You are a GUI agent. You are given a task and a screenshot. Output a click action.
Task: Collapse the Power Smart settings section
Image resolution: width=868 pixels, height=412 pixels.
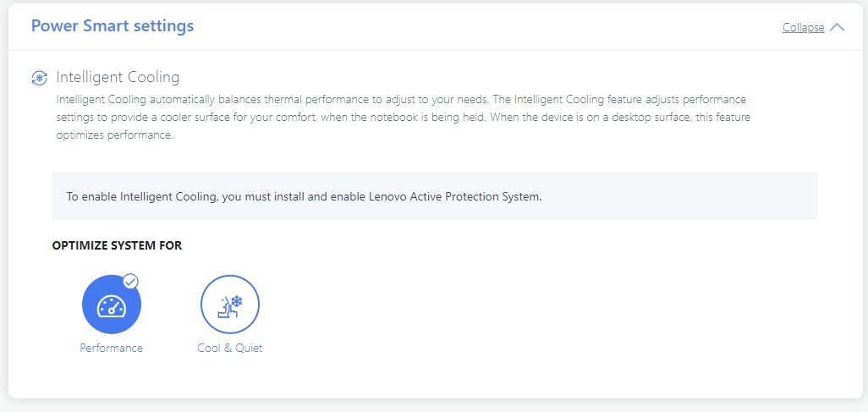pos(803,27)
